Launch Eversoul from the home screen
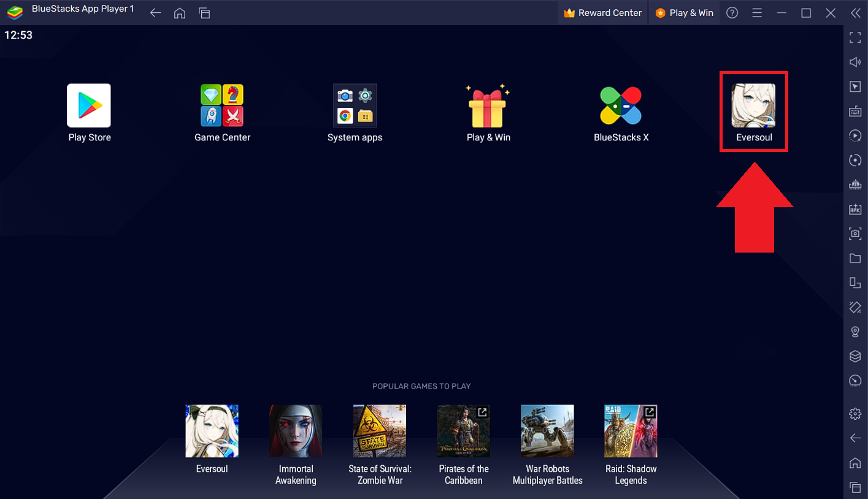The height and width of the screenshot is (499, 868). point(753,105)
